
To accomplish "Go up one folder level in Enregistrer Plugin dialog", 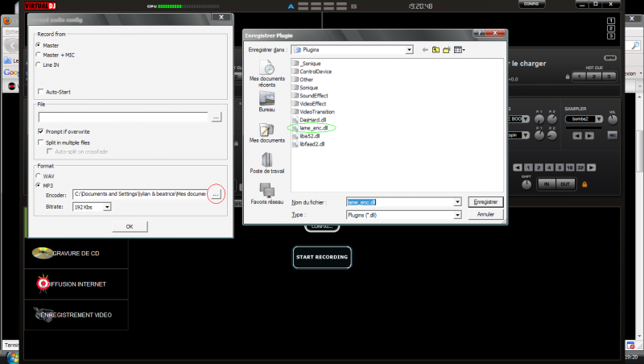I will click(x=436, y=50).
